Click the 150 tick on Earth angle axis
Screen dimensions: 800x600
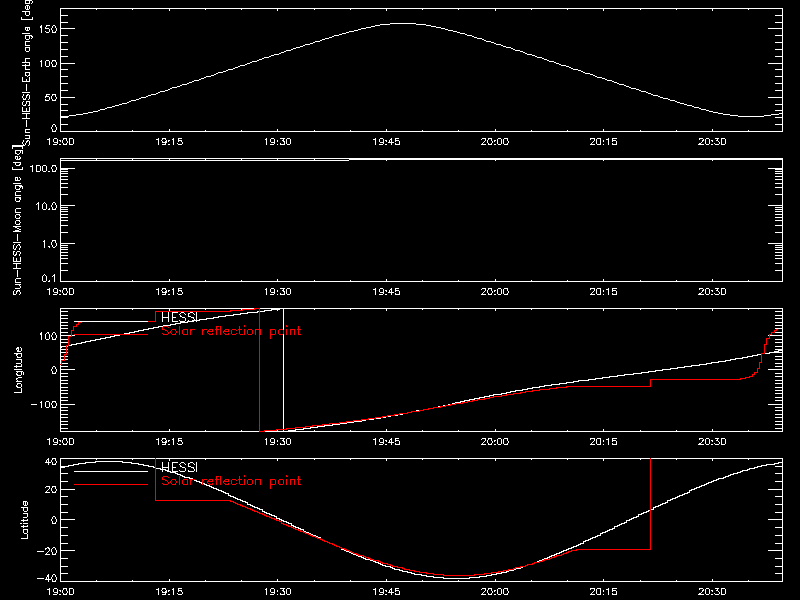[49, 30]
